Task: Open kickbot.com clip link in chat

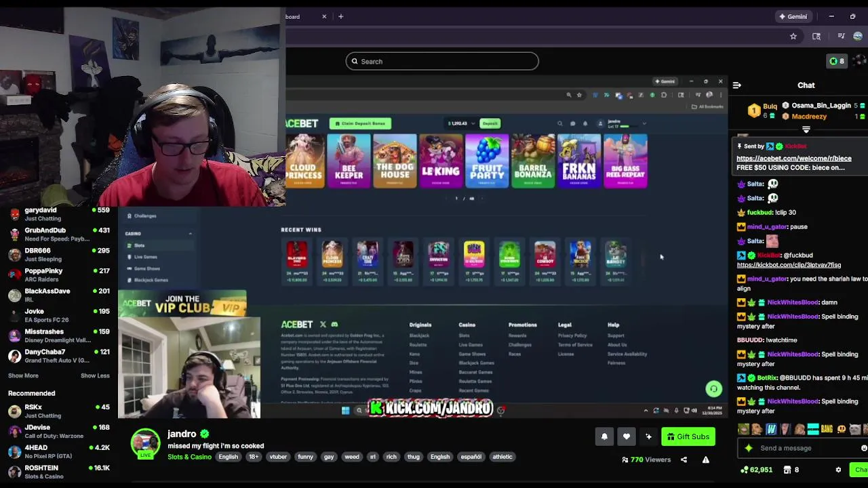Action: point(789,265)
